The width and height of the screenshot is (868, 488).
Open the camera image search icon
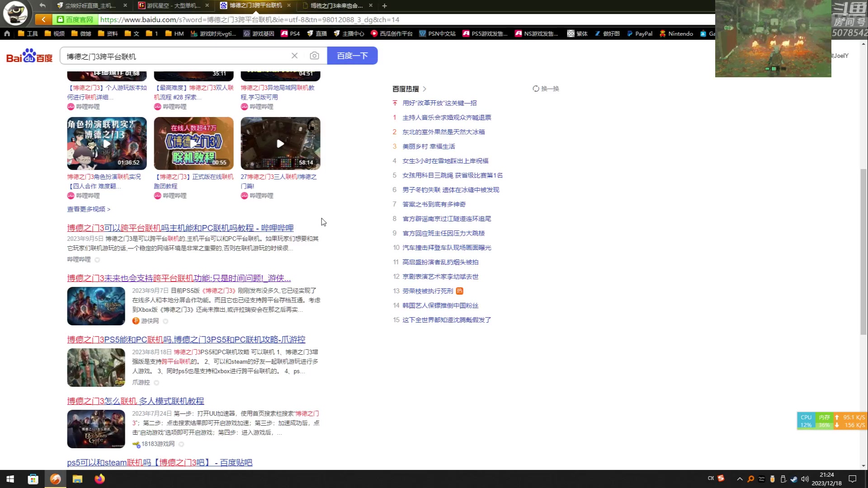coord(314,56)
